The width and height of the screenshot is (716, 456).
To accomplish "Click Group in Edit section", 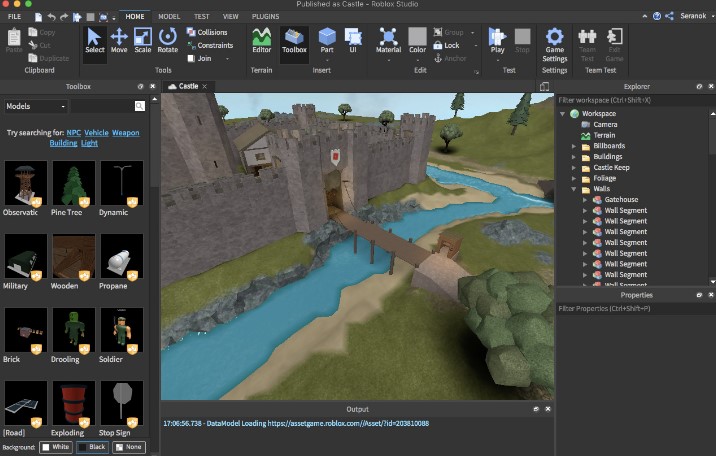I will tap(448, 32).
